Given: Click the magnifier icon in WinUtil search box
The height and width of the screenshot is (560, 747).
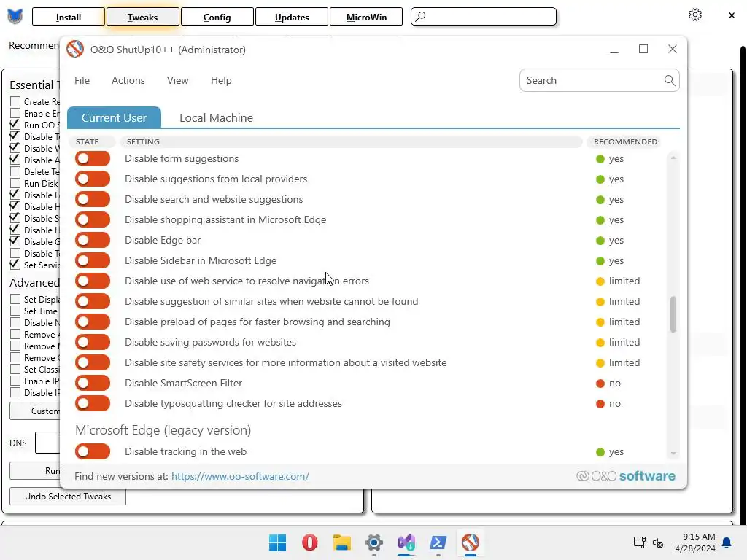Looking at the screenshot, I should point(420,16).
